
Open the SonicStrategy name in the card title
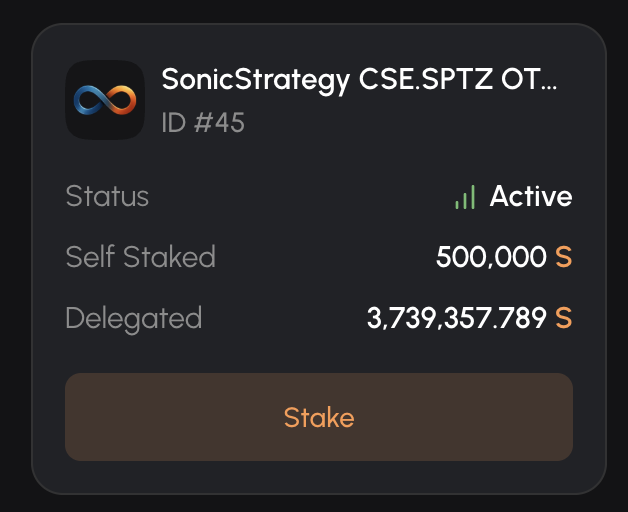click(x=256, y=80)
